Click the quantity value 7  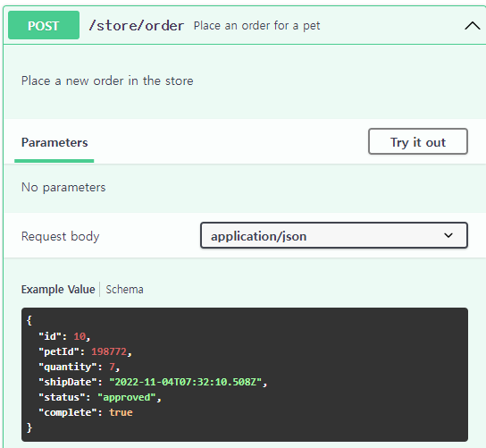[112, 367]
